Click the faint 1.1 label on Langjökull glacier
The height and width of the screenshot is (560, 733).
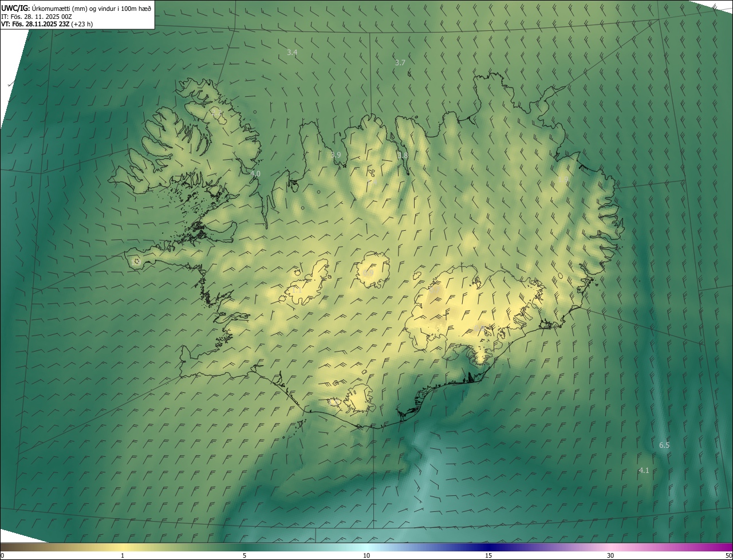point(297,290)
